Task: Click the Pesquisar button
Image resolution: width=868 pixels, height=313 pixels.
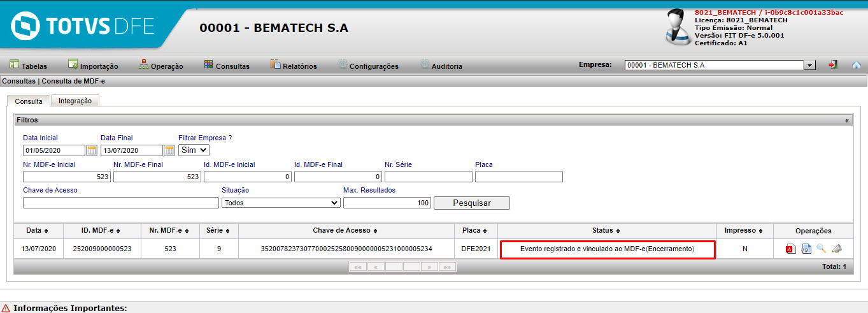Action: [471, 203]
